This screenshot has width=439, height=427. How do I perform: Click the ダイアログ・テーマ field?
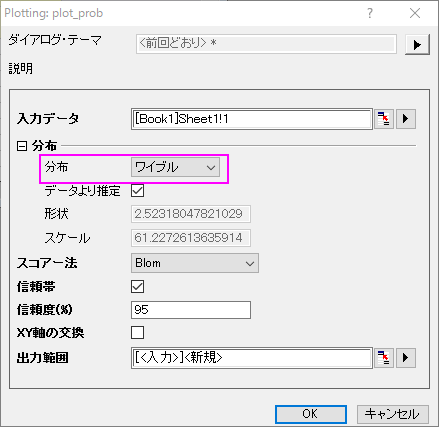point(266,44)
